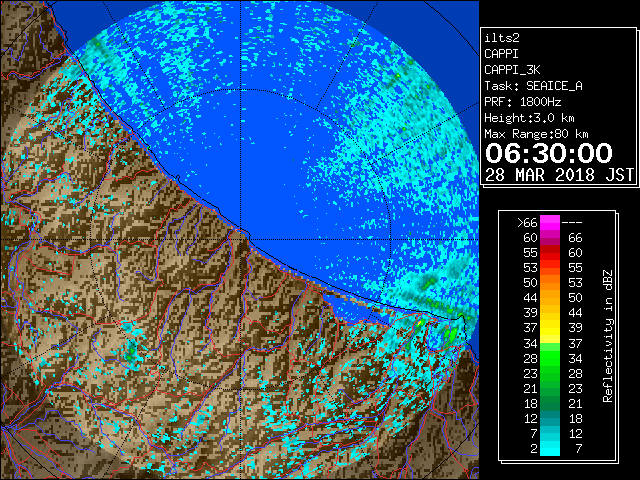Click the 'Task: SEAICE_A' line
640x480 pixels.
click(x=533, y=86)
